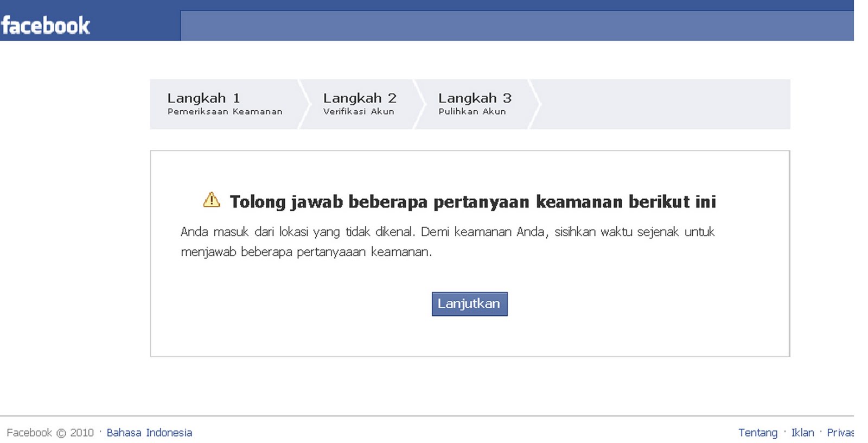Screen dimensions: 868x443
Task: Click the 'Facebook © 2010' copyright text
Action: [x=50, y=433]
